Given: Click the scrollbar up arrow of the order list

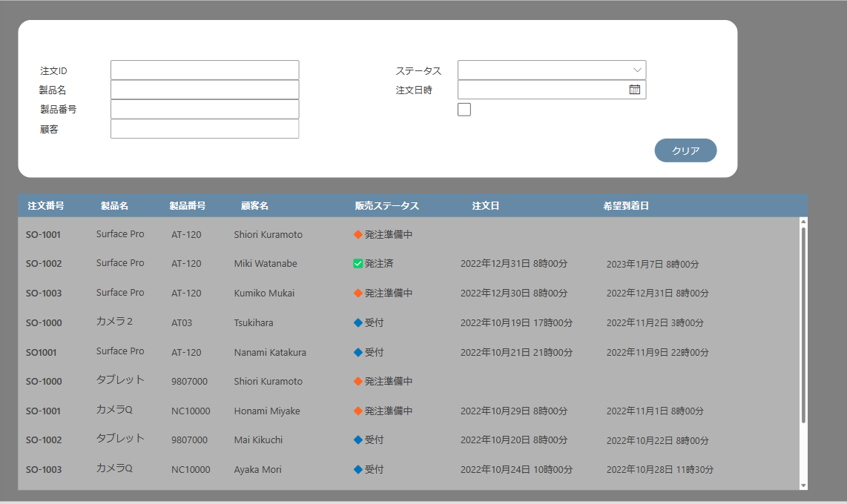Looking at the screenshot, I should (803, 222).
